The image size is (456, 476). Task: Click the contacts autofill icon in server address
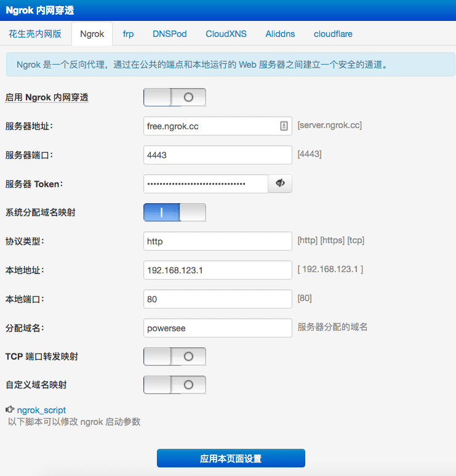pos(284,126)
